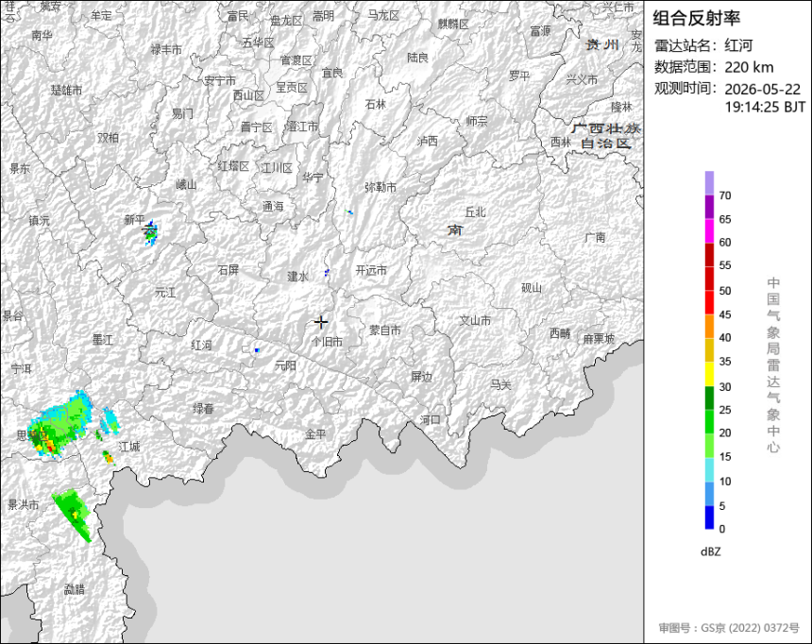This screenshot has width=812, height=644.
Task: Click the radar echo next to 新平
Action: pyautogui.click(x=150, y=233)
